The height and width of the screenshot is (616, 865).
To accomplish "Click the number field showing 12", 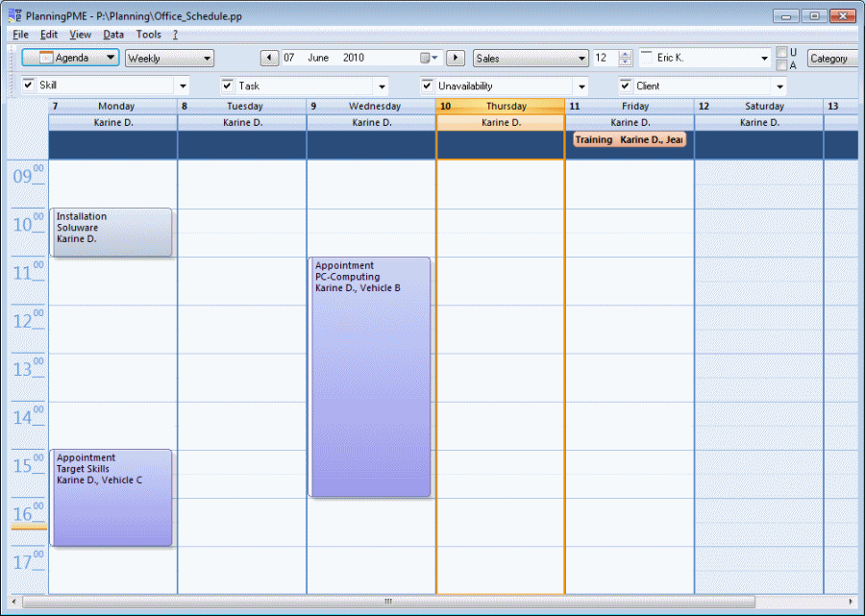I will (605, 58).
